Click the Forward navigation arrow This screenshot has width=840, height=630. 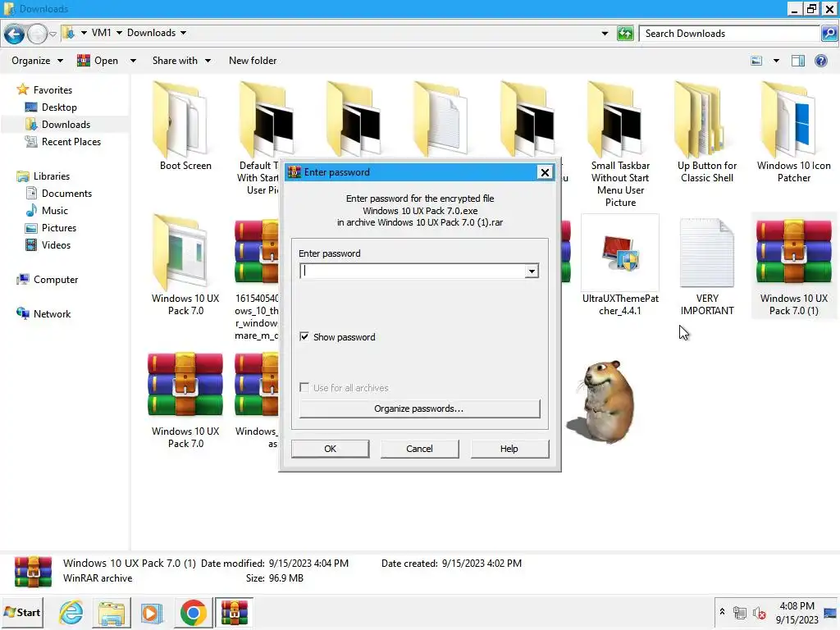coord(37,34)
